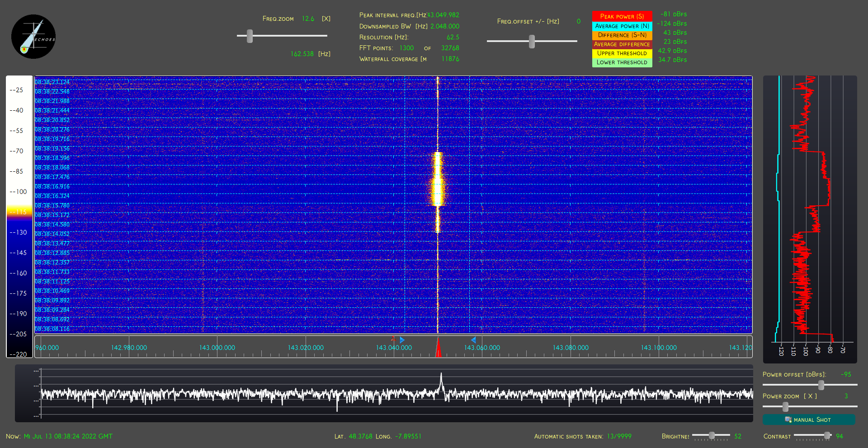Click the Echoes application logo

point(33,37)
